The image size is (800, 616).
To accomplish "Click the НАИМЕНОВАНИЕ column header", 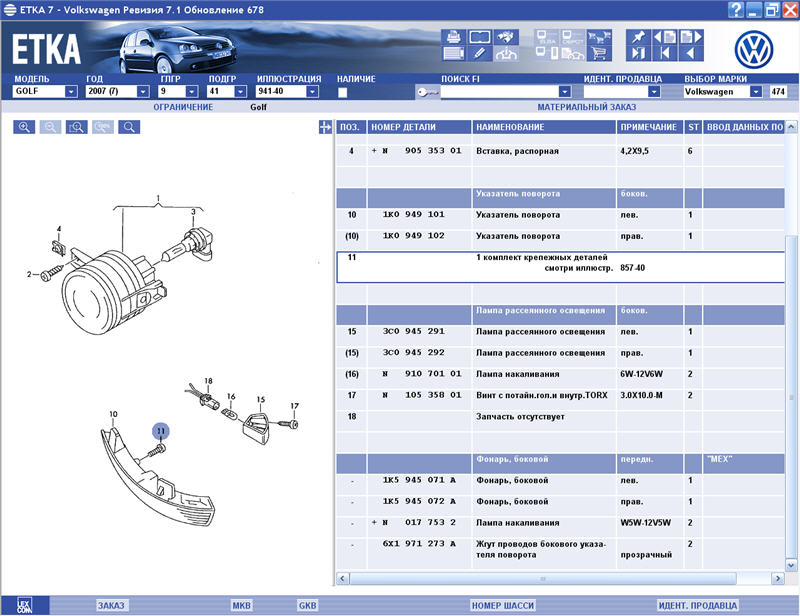I will pyautogui.click(x=544, y=127).
